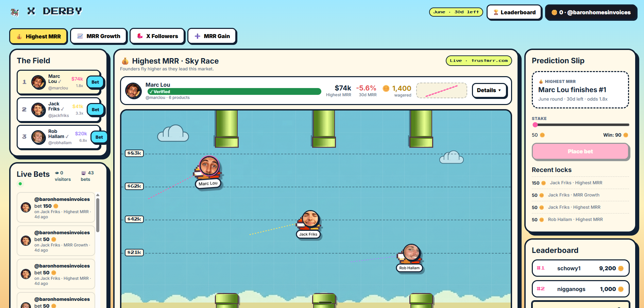Click the trophy icon on Leaderboard button
Screen dimensions: 644x308
[x=496, y=12]
